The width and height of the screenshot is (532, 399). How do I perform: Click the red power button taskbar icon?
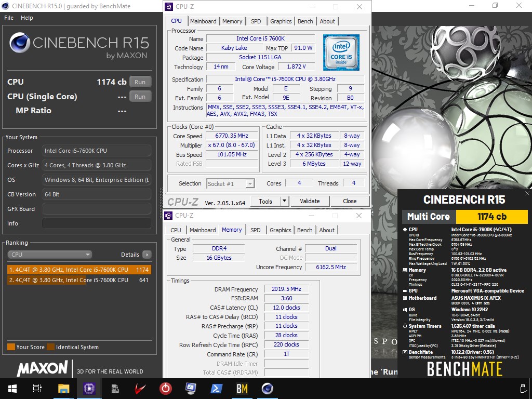(x=166, y=389)
